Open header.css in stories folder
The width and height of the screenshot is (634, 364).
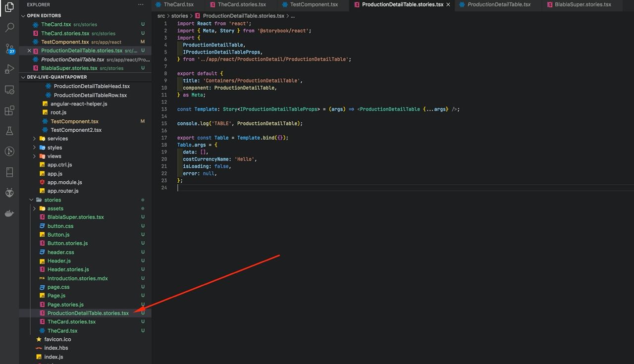[x=60, y=252]
